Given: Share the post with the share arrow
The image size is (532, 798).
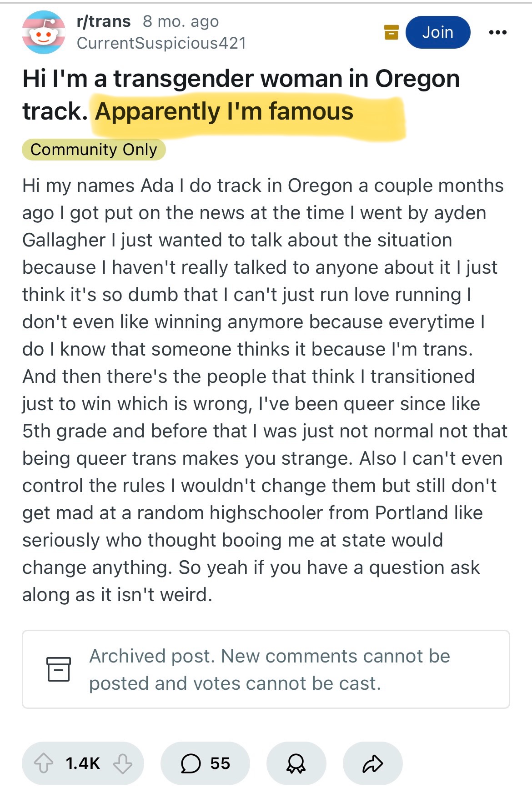Looking at the screenshot, I should pyautogui.click(x=372, y=763).
